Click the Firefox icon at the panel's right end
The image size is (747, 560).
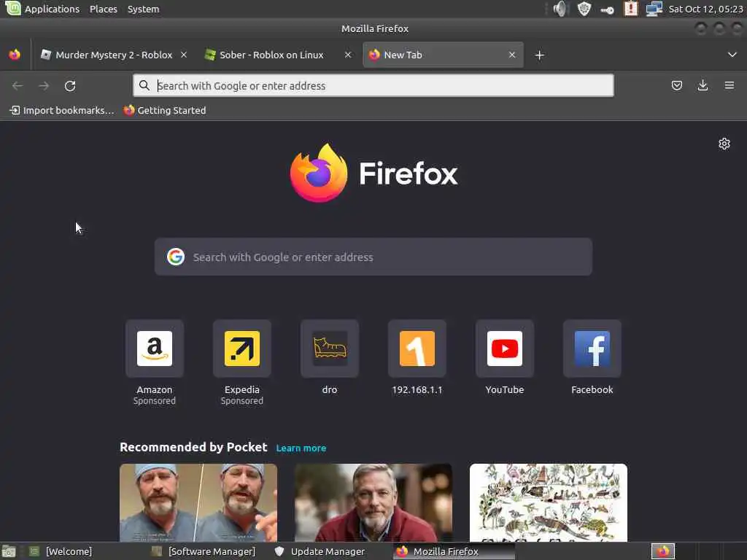(x=663, y=551)
